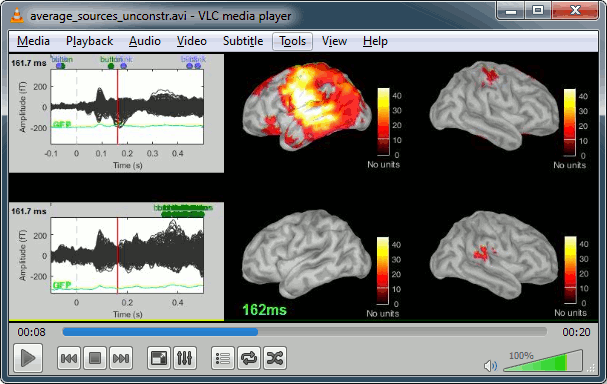The image size is (607, 384).
Task: Seek within the blue playback progress bar
Action: tap(305, 332)
